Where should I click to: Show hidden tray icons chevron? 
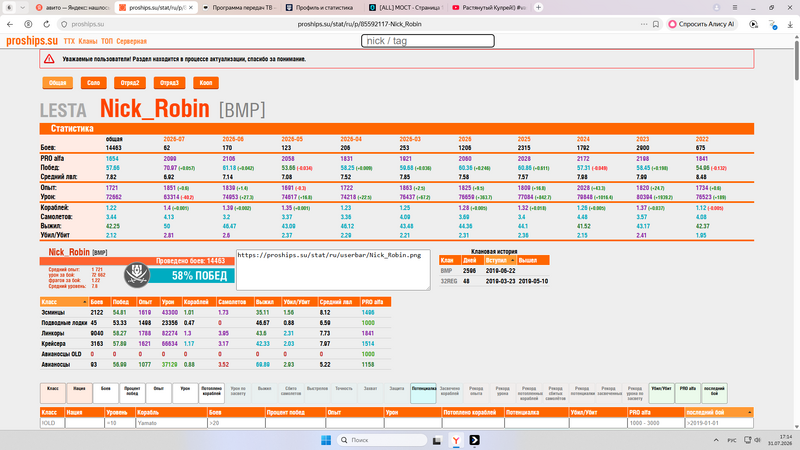[x=716, y=440]
